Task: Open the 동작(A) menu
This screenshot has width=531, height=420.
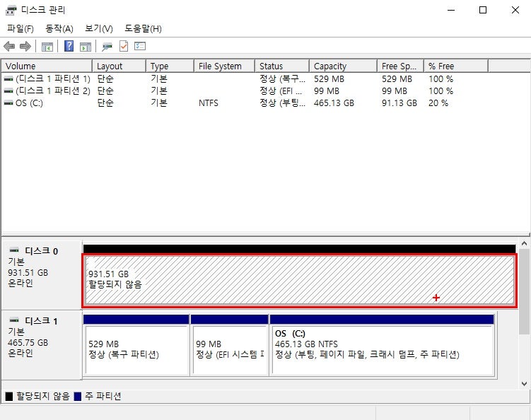Action: click(x=59, y=28)
